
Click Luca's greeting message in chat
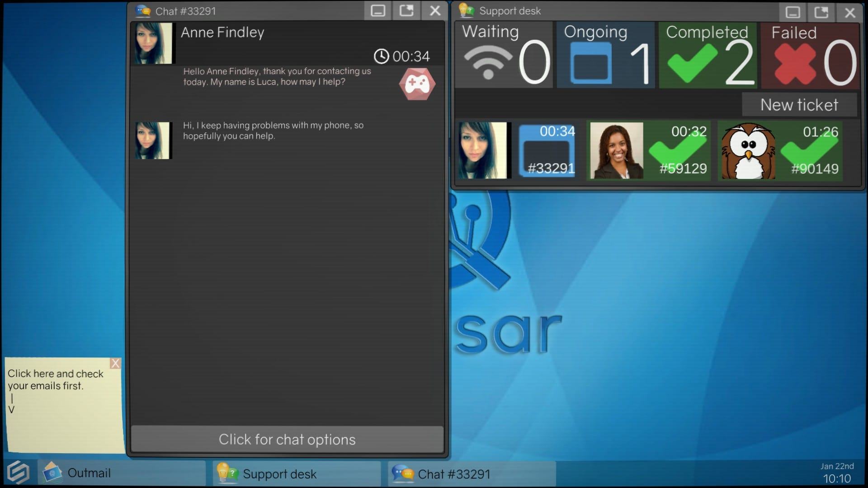pyautogui.click(x=277, y=76)
